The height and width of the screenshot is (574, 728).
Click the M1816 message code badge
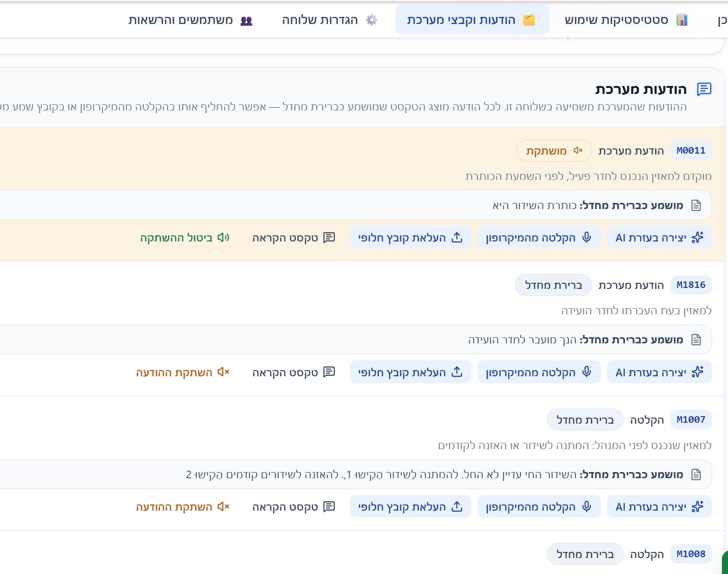pos(691,285)
